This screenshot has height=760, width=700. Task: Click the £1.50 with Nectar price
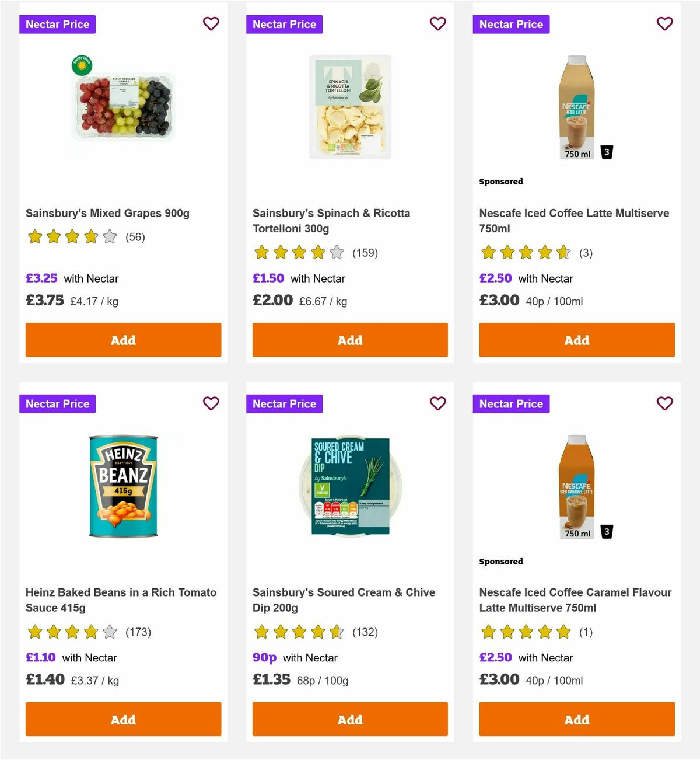(x=268, y=278)
